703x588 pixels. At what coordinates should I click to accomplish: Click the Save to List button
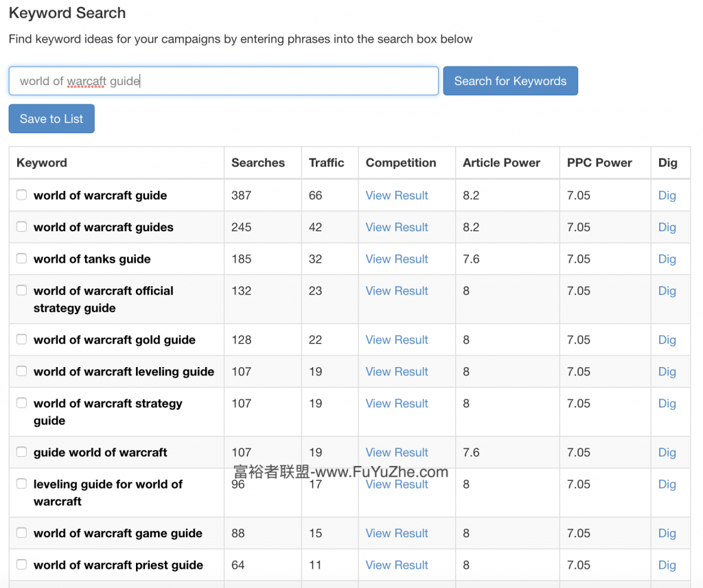[x=51, y=119]
